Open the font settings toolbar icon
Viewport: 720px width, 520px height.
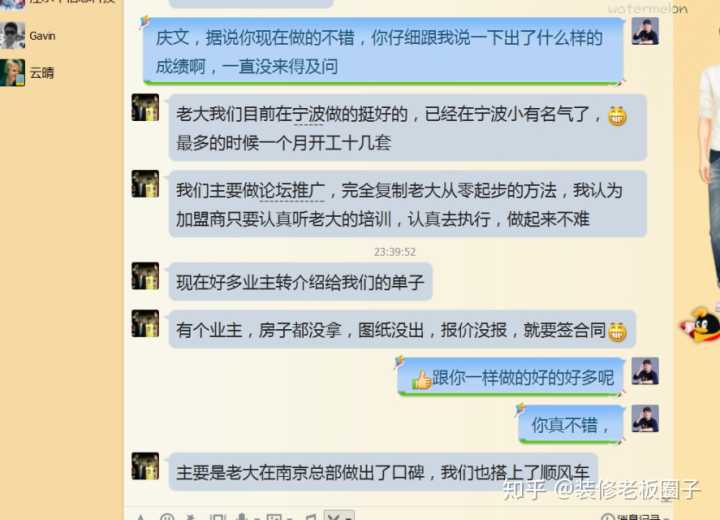(141, 518)
